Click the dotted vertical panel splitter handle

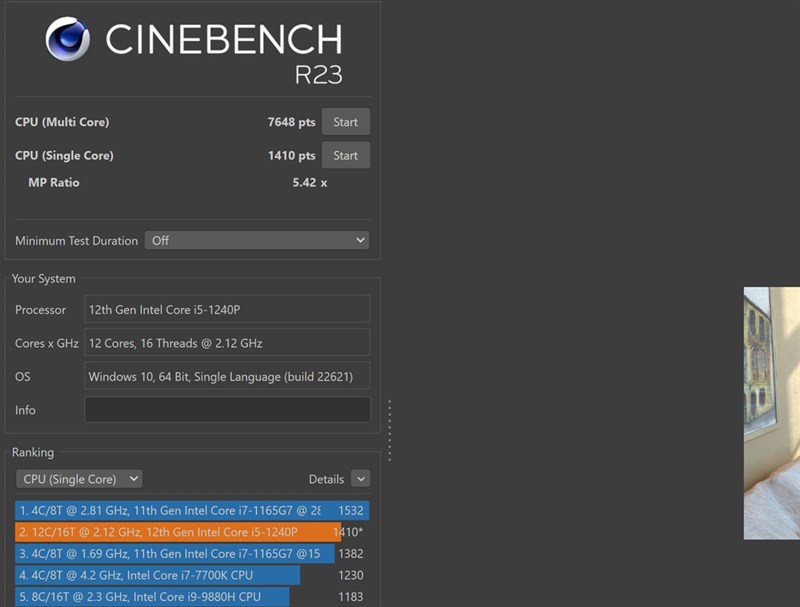(x=390, y=431)
